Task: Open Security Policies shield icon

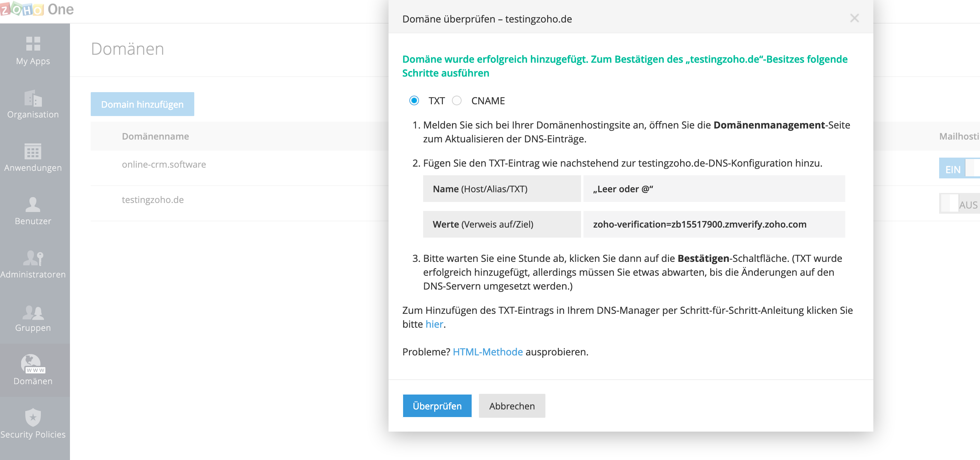Action: point(33,418)
